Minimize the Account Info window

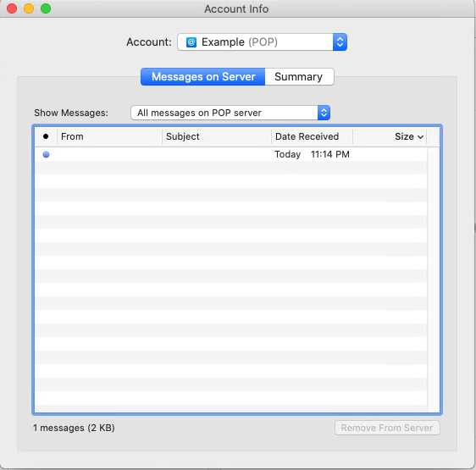click(29, 8)
